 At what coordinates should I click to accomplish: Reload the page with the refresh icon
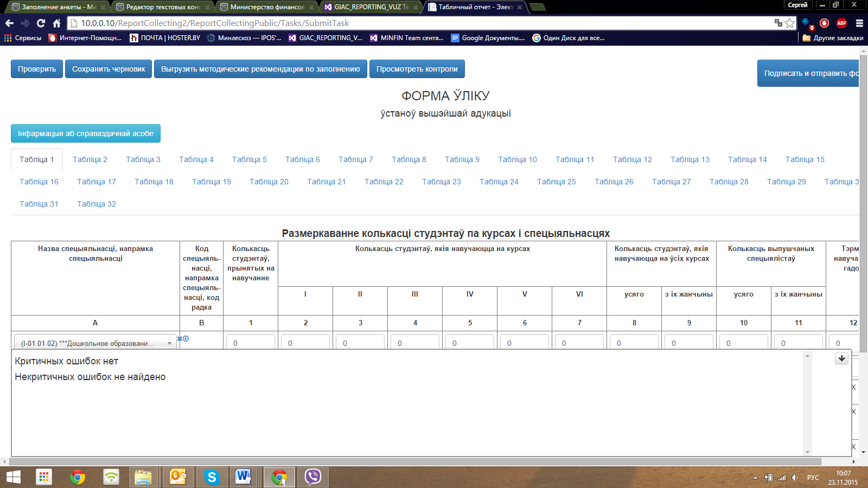coord(41,23)
